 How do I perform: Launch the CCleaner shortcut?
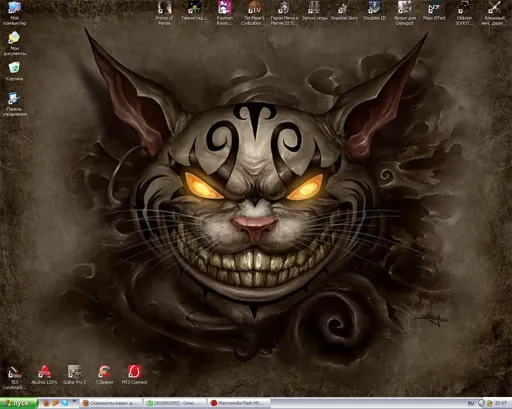coord(104,375)
